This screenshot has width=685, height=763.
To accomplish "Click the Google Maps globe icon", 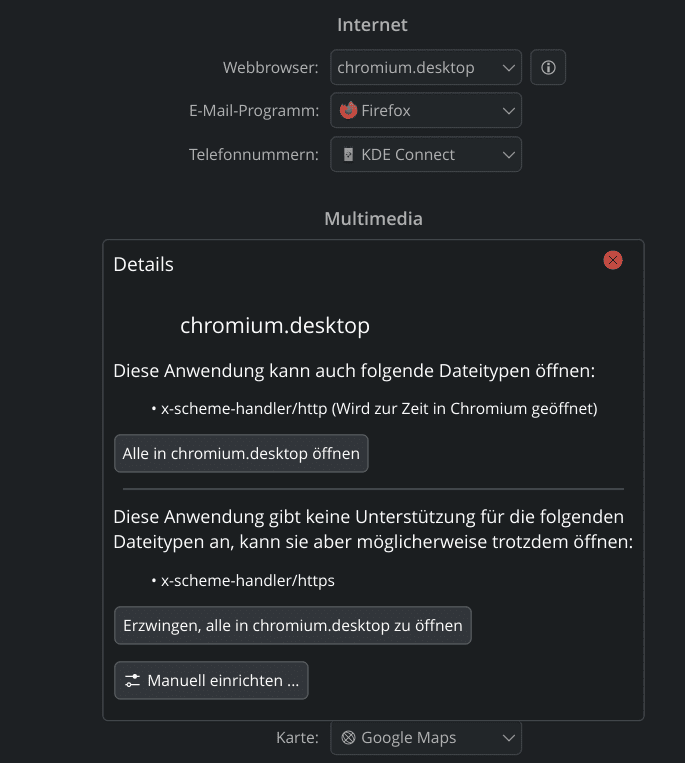I will [x=348, y=738].
